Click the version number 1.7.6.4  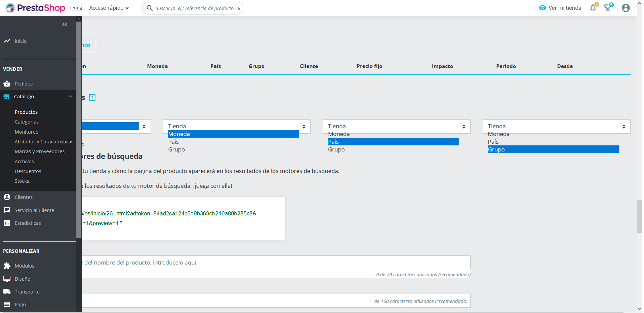click(76, 9)
